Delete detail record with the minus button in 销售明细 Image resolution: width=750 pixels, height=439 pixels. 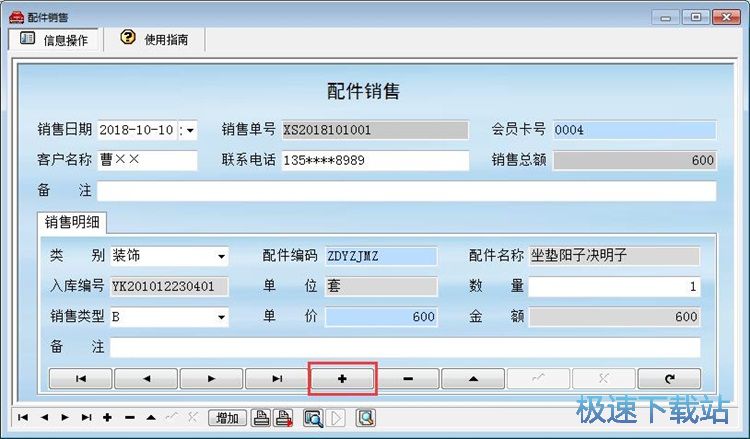coord(408,379)
